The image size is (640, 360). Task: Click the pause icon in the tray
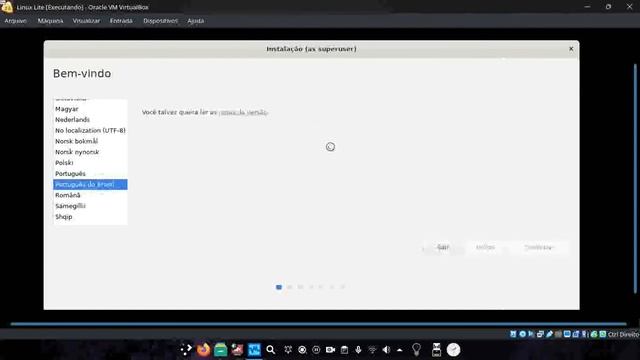[316, 350]
